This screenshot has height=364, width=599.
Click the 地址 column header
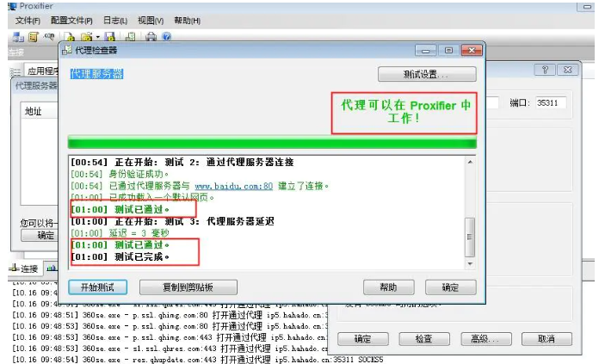[x=33, y=112]
